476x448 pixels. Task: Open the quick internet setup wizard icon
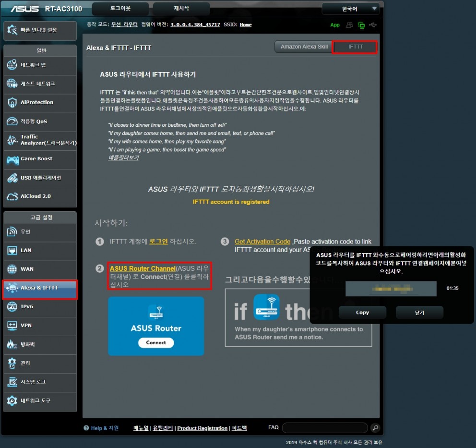click(x=12, y=30)
